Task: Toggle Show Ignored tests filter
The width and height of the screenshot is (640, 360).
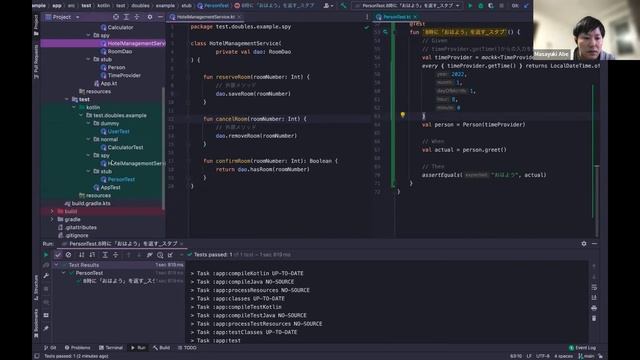Action: (68, 255)
